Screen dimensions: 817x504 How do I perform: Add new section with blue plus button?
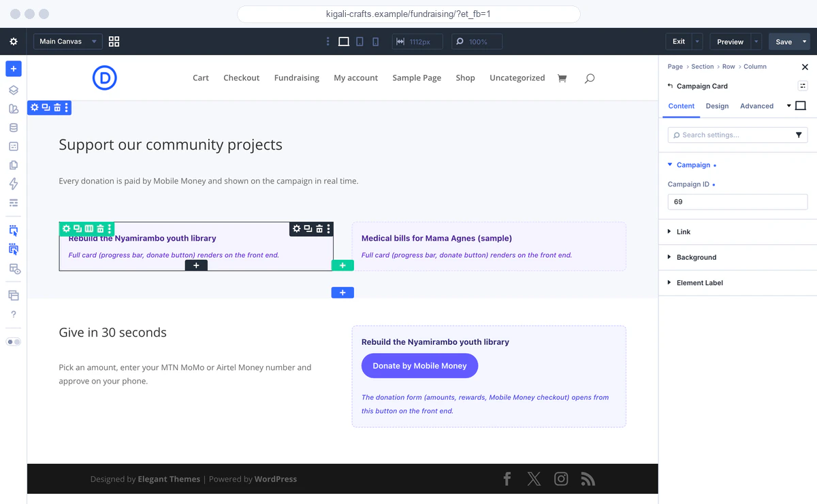(342, 292)
